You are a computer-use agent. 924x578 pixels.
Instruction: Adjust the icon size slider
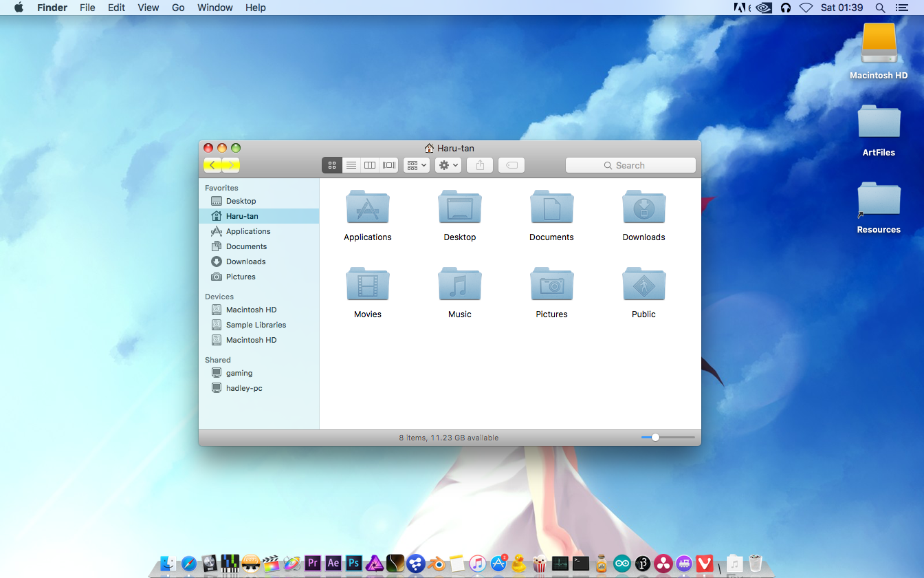[655, 438]
